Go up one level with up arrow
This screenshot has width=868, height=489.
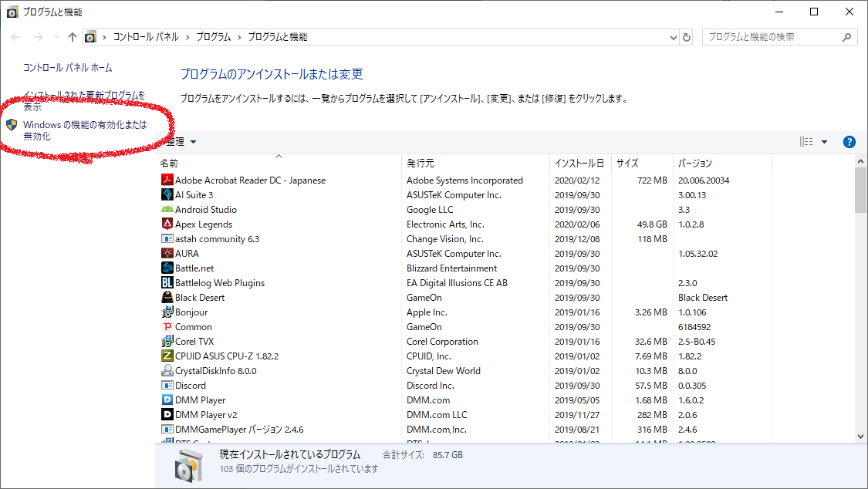(x=72, y=37)
